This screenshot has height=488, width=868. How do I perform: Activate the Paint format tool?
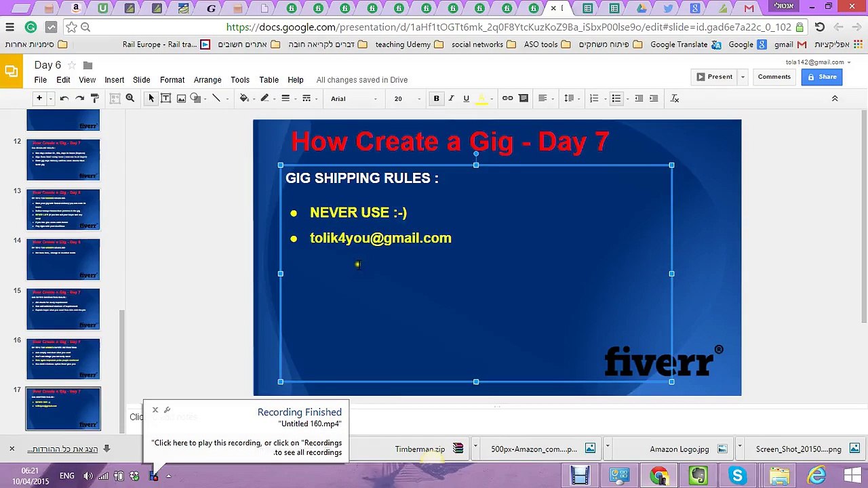[95, 98]
